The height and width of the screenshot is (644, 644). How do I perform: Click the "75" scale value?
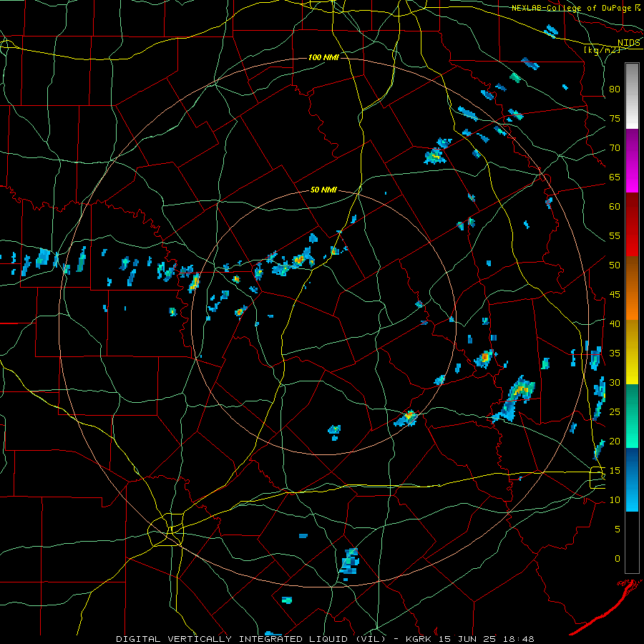(615, 118)
